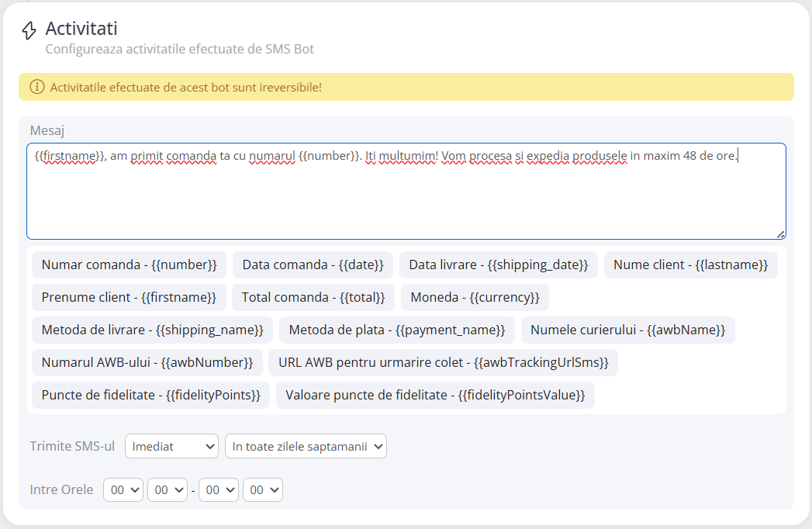
Task: Click the "URL AWB pentru urmarire colet" chip
Action: click(x=444, y=362)
